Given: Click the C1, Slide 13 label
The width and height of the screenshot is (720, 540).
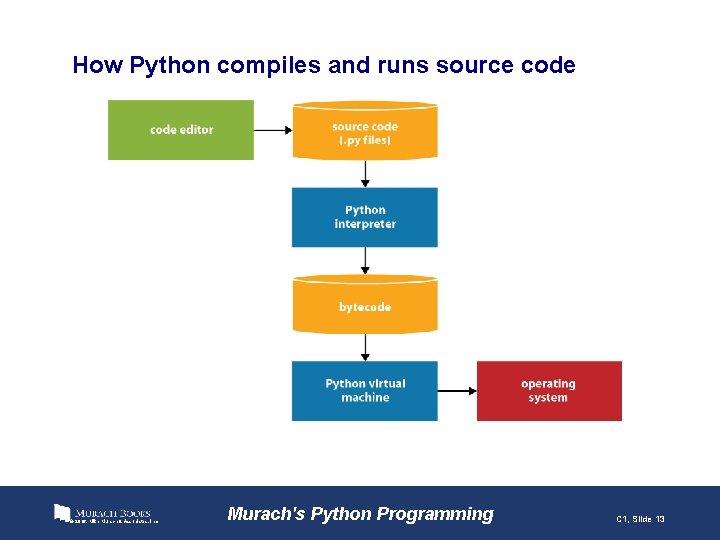Looking at the screenshot, I should 640,519.
